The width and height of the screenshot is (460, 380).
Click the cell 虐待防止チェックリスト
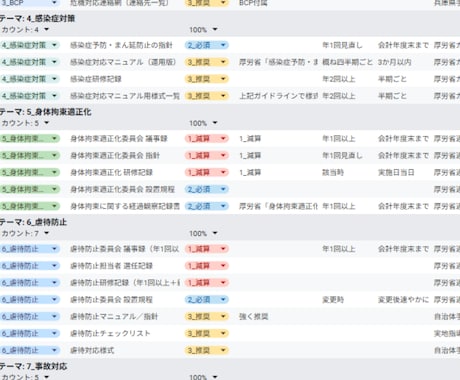coord(110,333)
